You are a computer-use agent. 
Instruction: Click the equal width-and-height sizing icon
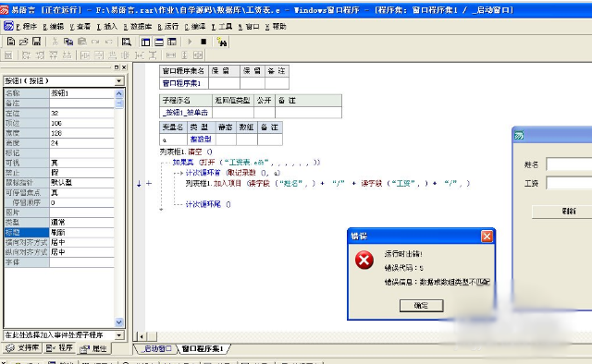coord(198,55)
